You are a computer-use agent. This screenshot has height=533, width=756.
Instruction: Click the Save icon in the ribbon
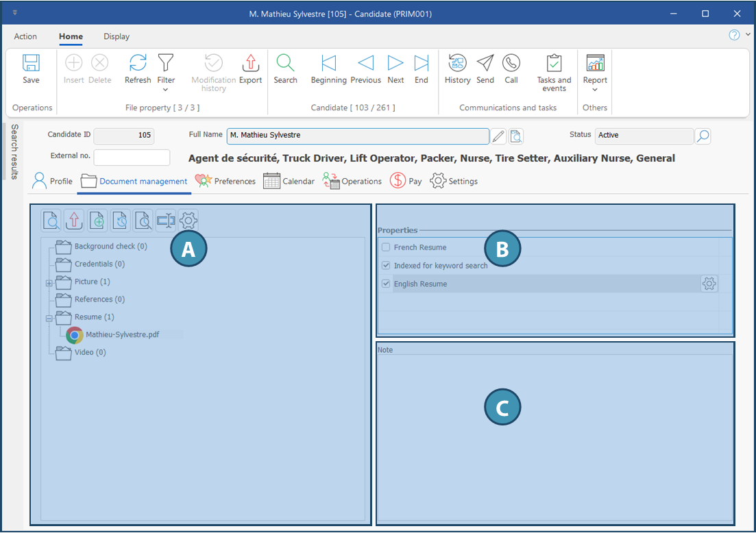click(x=31, y=70)
